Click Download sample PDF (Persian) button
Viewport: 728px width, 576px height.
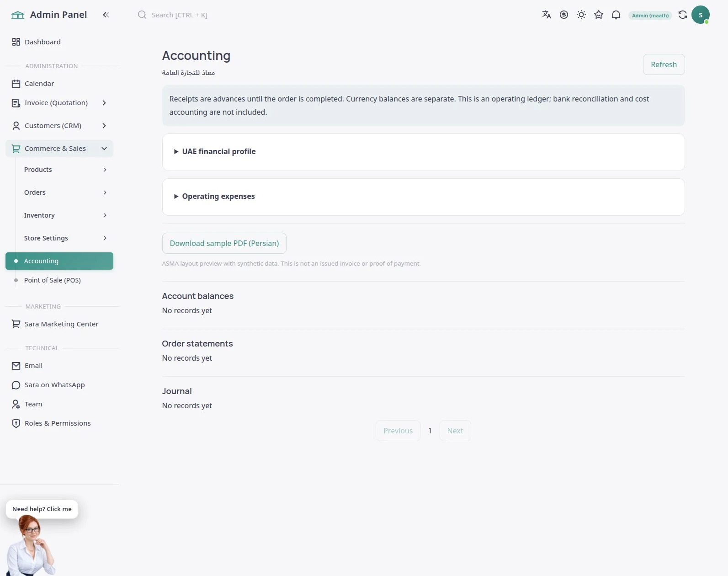tap(224, 243)
